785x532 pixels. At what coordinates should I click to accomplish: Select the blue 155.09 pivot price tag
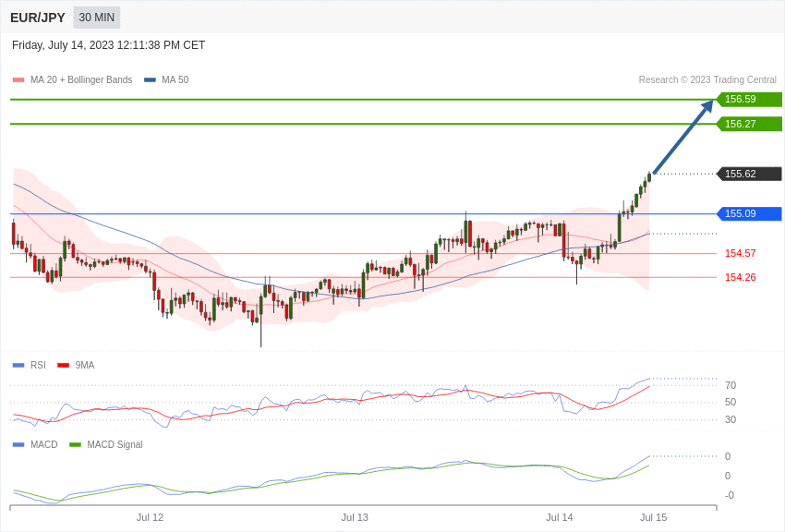click(x=749, y=213)
